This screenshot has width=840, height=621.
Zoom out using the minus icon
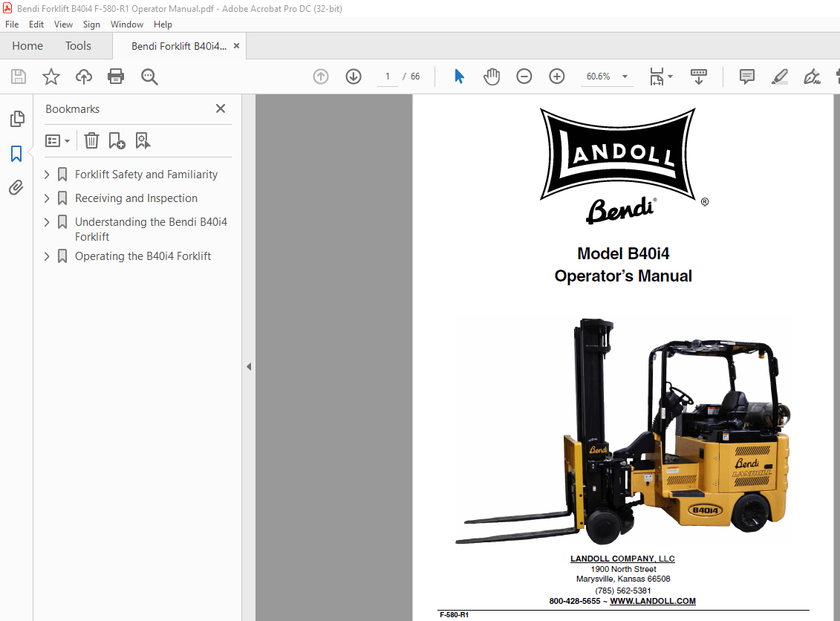tap(524, 76)
